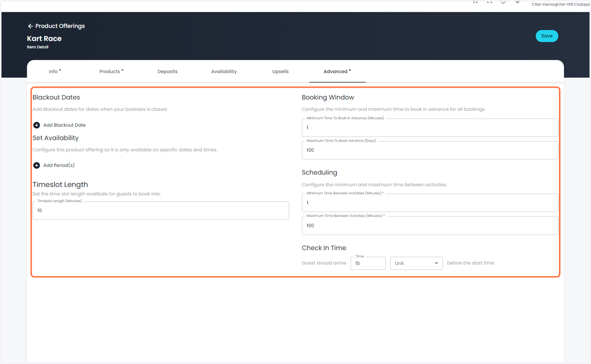The width and height of the screenshot is (591, 364).
Task: Click the Timeslot Length heading
Action: (60, 184)
